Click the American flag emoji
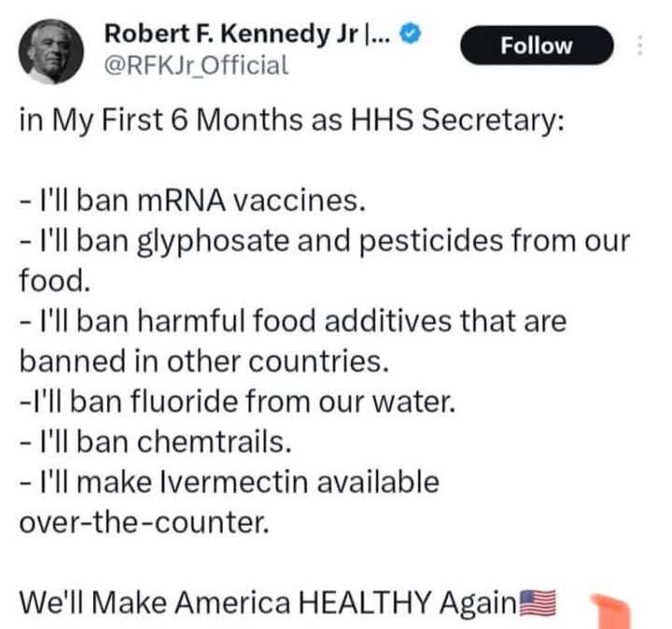The height and width of the screenshot is (629, 672). click(536, 602)
